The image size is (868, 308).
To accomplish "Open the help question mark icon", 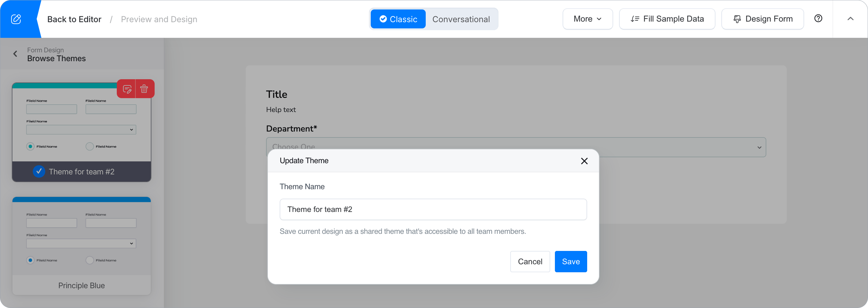I will pyautogui.click(x=818, y=19).
